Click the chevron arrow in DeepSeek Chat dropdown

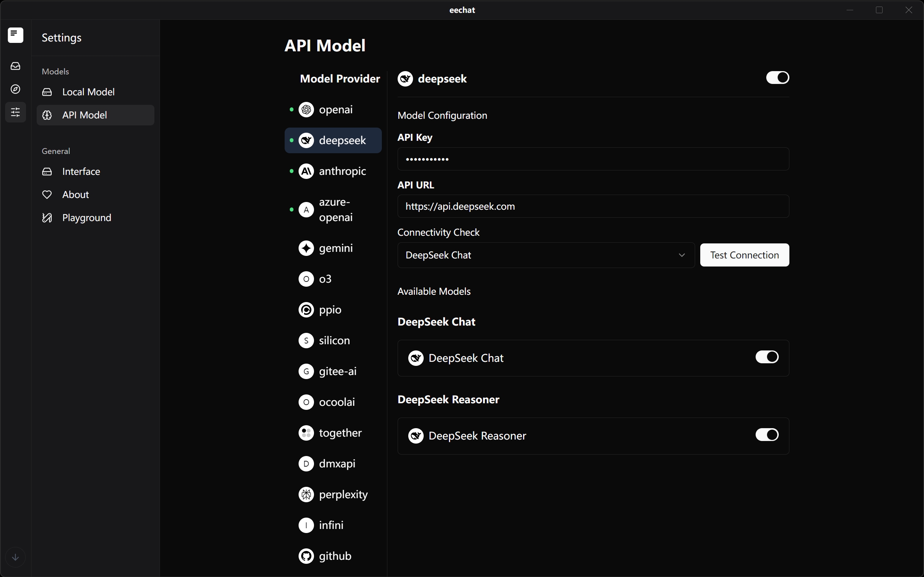(682, 255)
